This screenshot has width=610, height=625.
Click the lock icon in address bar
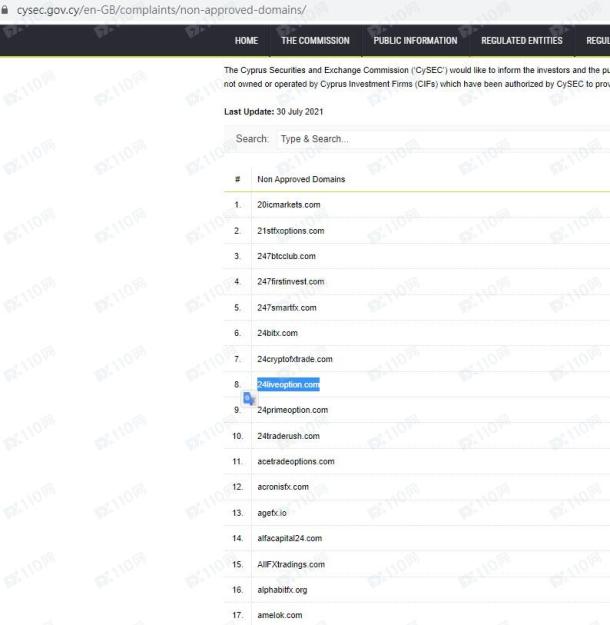click(x=4, y=10)
